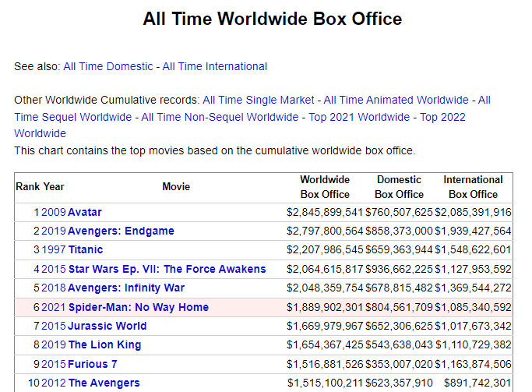Click the 2009 year link beside Avatar
This screenshot has width=532, height=392.
(x=54, y=213)
